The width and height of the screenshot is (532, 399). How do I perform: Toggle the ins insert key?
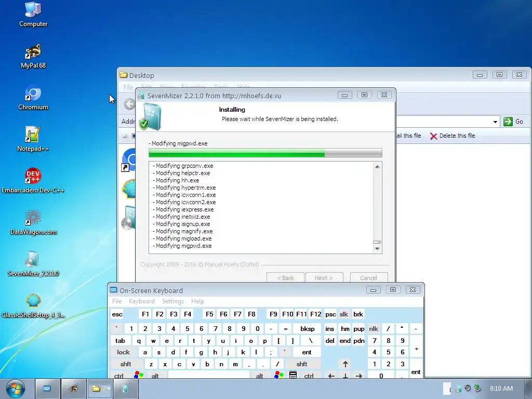[330, 328]
